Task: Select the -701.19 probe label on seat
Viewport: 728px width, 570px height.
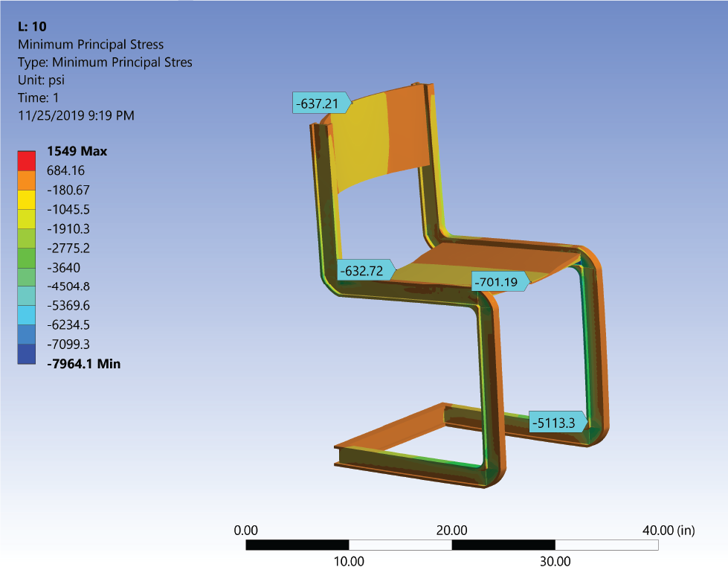Action: [500, 281]
